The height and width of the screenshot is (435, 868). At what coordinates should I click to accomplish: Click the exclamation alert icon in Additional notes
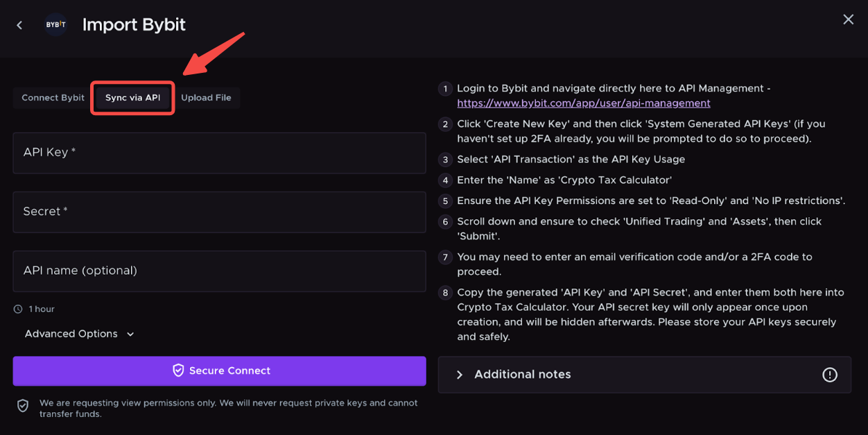829,375
